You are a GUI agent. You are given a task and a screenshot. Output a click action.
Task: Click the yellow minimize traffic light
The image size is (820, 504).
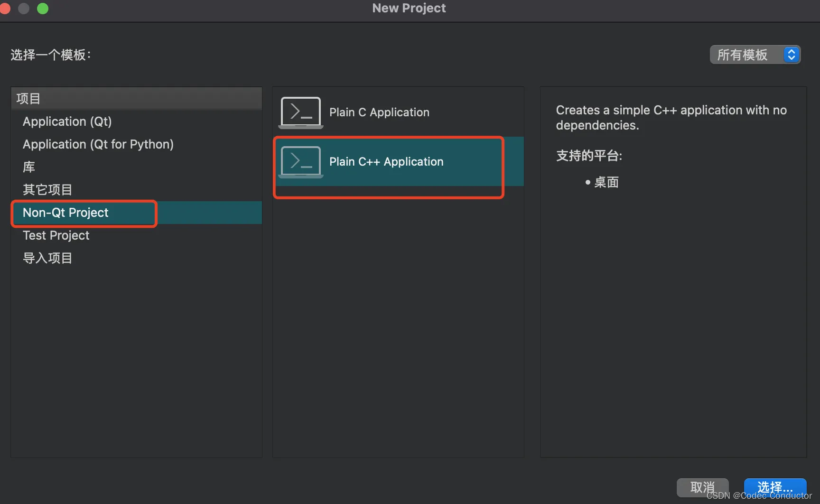tap(23, 8)
